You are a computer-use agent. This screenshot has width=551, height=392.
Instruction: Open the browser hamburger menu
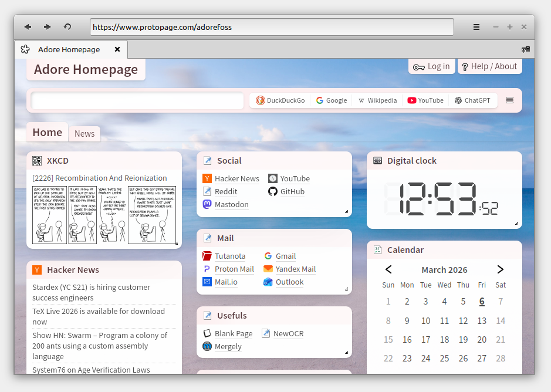click(x=476, y=27)
